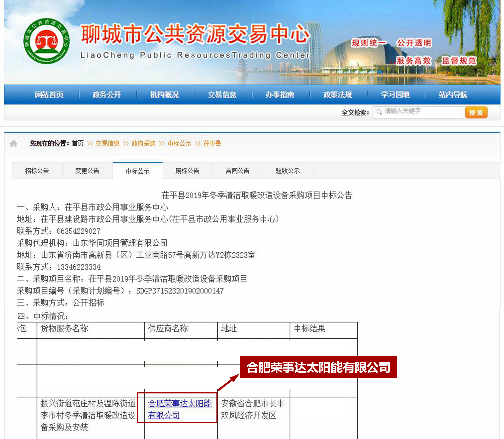Go to 办事指南 menu item
The image size is (504, 439).
(279, 95)
